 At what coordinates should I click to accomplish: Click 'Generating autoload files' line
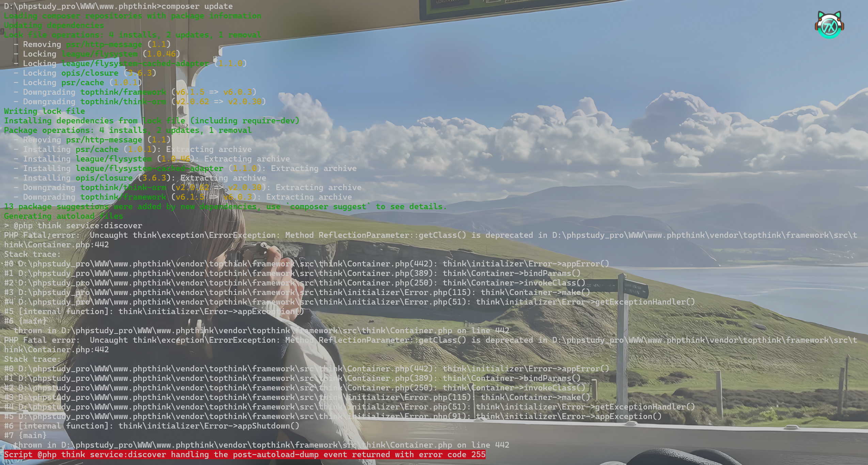(x=63, y=216)
